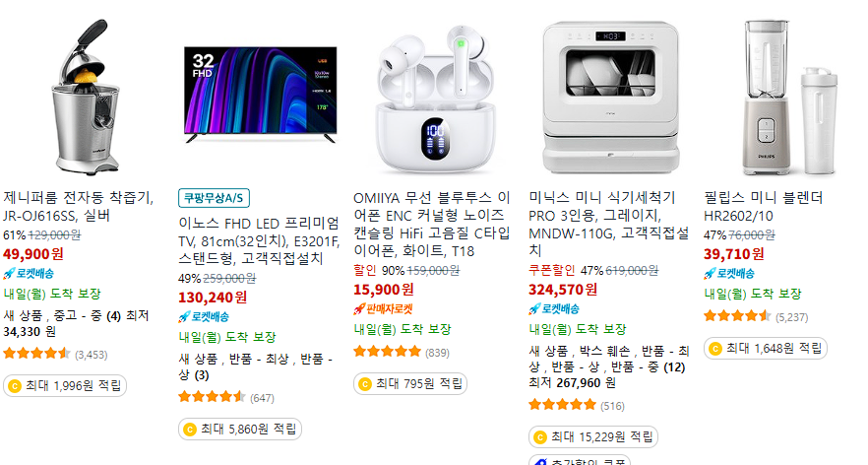Click the 최대 5,860원 적립 badge
This screenshot has width=868, height=465.
[x=240, y=429]
